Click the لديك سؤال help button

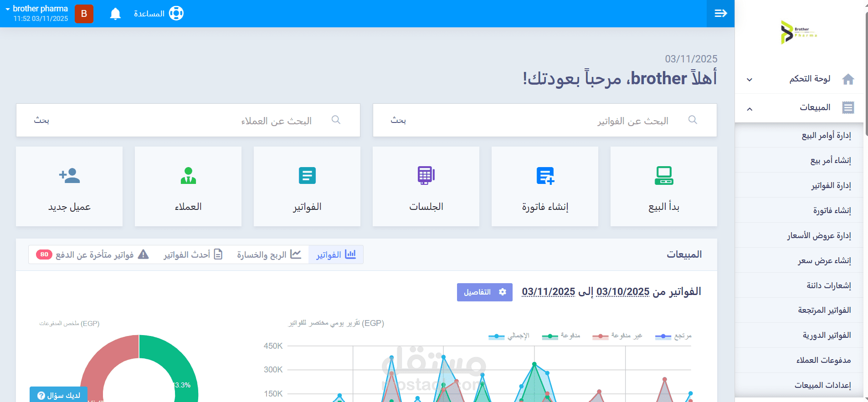[58, 395]
